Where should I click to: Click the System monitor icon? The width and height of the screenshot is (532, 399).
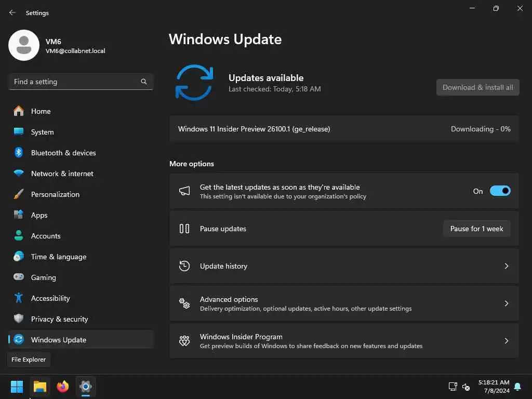[19, 131]
